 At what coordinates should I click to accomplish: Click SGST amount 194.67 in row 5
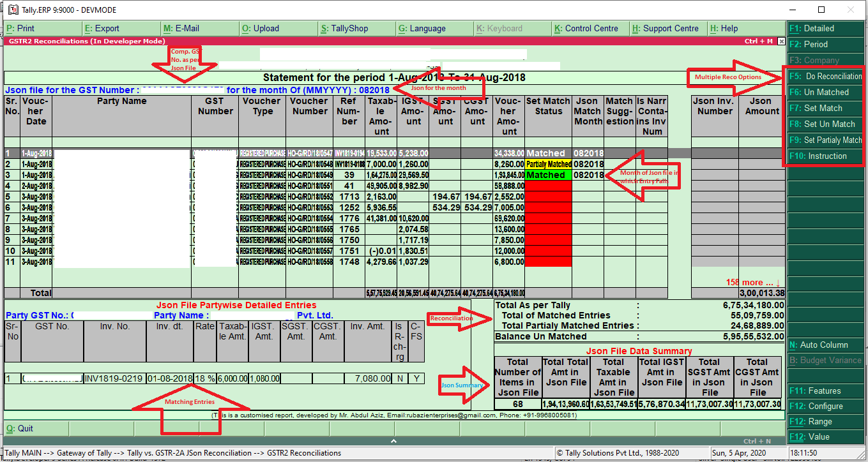[x=446, y=197]
